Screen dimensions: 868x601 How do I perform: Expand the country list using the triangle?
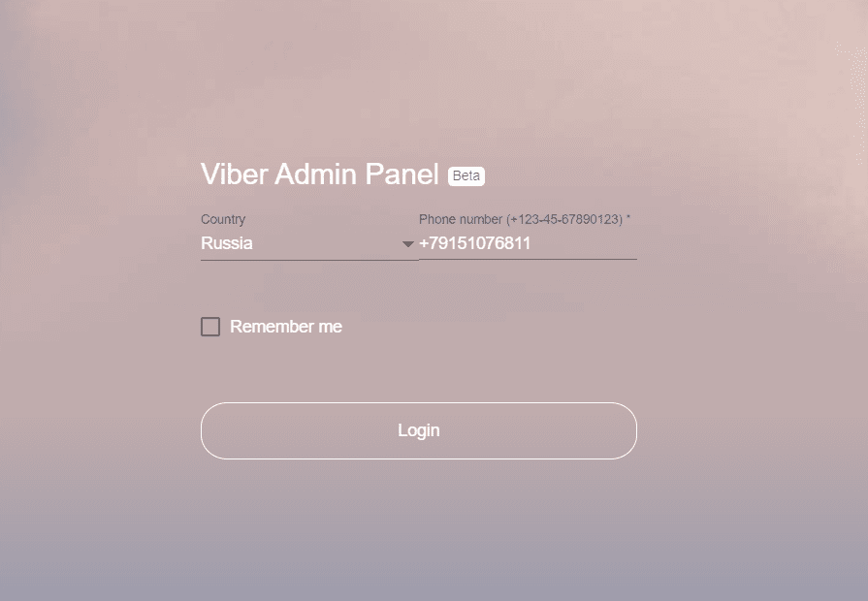click(408, 244)
